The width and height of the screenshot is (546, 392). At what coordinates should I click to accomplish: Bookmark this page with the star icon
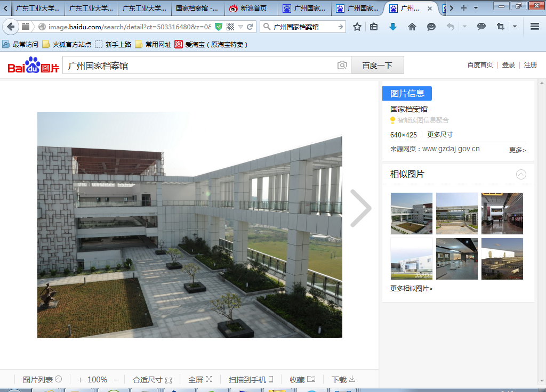[x=357, y=27]
